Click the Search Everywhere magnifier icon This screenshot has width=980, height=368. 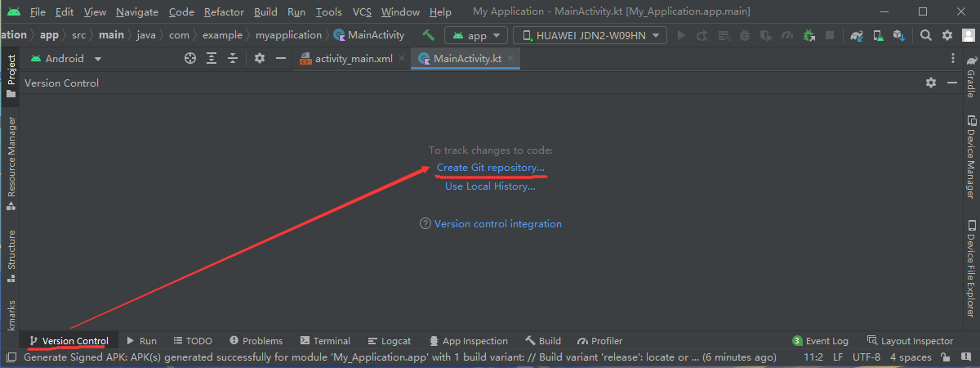point(925,35)
